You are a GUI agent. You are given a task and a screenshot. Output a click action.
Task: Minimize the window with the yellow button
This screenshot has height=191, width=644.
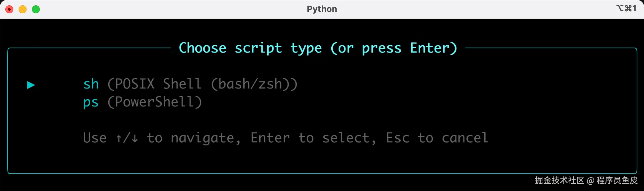(23, 9)
